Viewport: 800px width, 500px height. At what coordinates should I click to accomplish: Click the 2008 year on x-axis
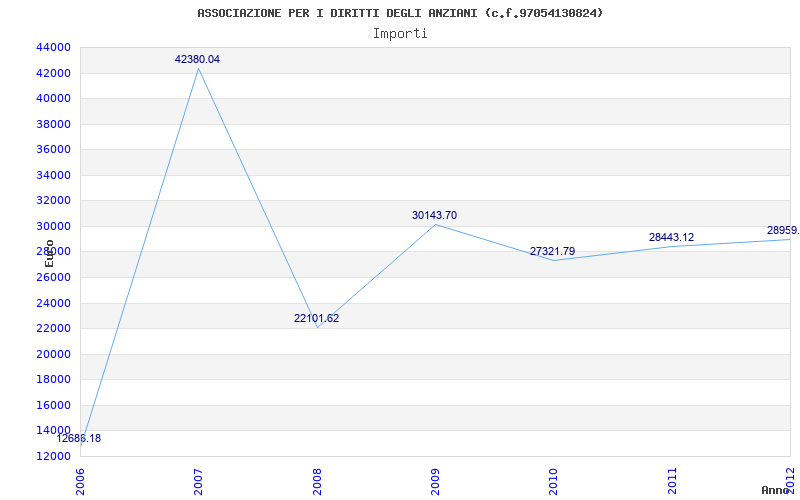pyautogui.click(x=317, y=479)
